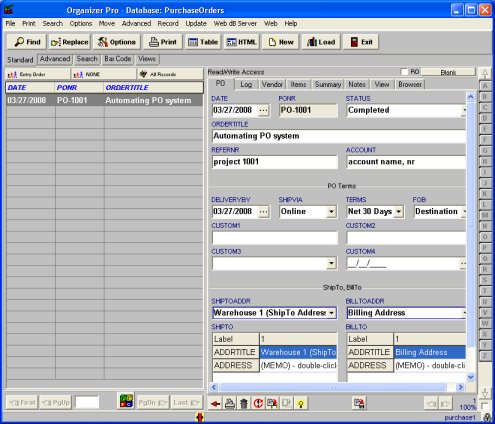The height and width of the screenshot is (424, 495).
Task: Jump to letter M in alphabet index
Action: [485, 215]
